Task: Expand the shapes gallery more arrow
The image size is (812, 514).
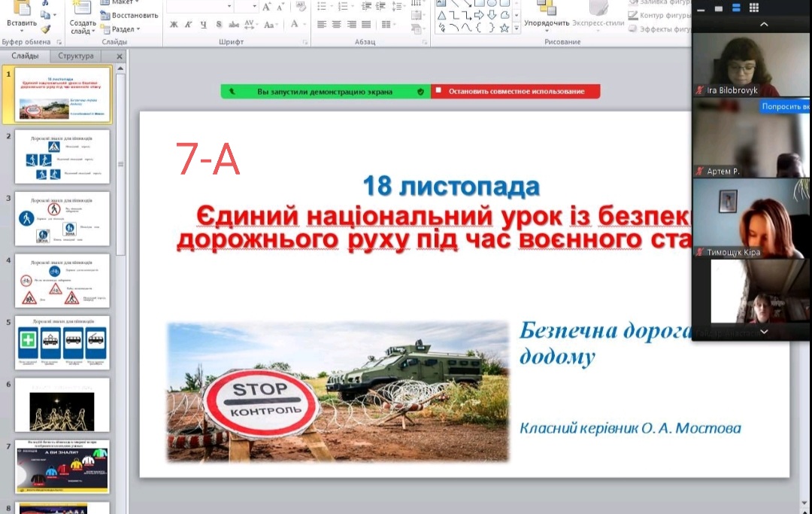Action: (517, 28)
